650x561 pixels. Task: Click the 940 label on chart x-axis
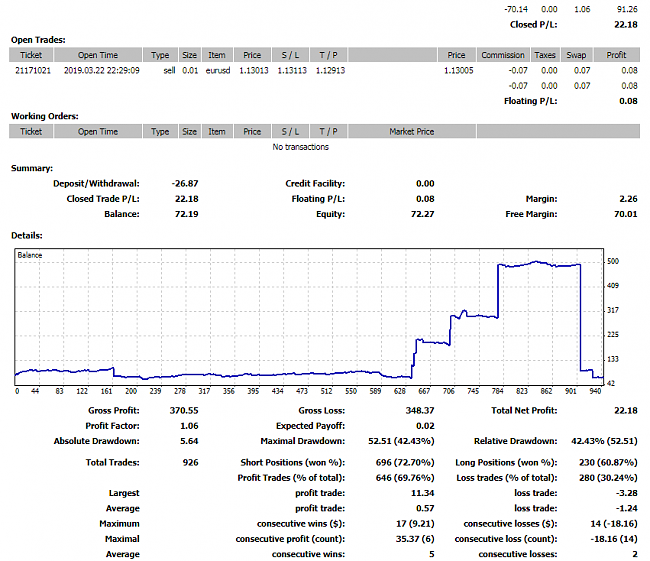[x=595, y=391]
